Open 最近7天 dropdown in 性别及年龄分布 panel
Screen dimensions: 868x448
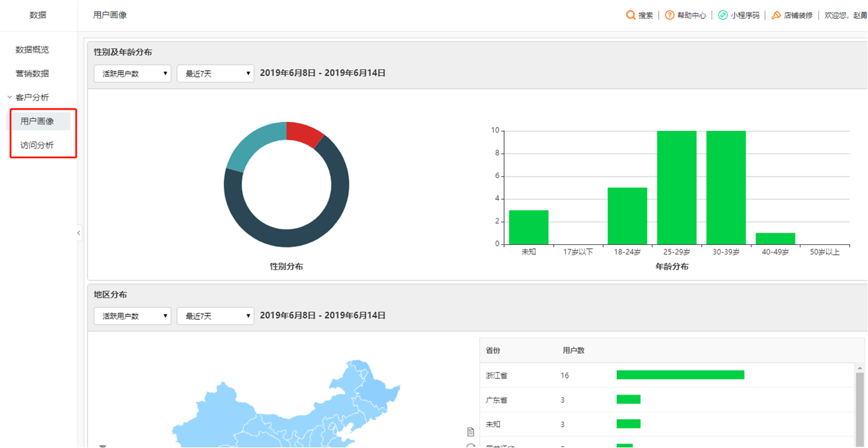click(215, 73)
